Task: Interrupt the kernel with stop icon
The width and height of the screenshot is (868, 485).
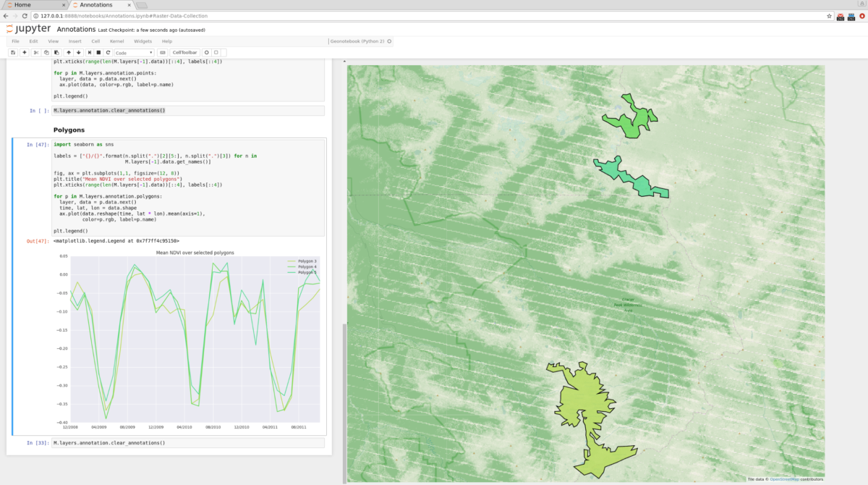Action: point(98,52)
